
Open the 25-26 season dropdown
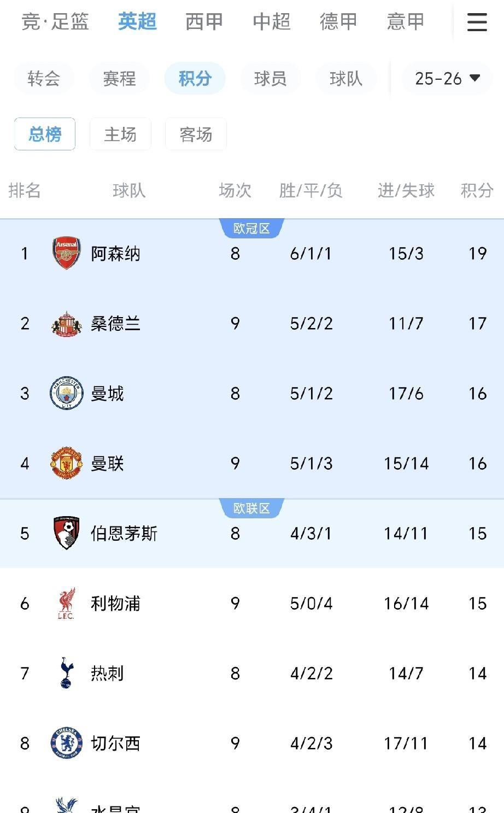click(x=447, y=79)
